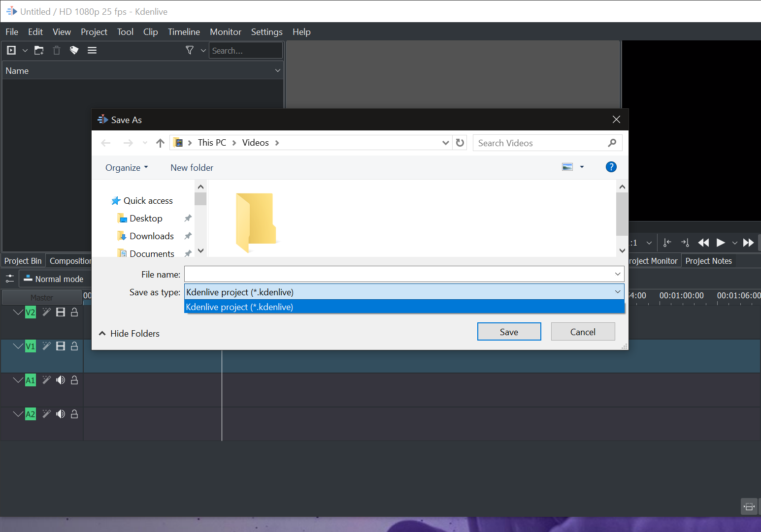This screenshot has height=532, width=761.
Task: Click the V1 track target label
Action: pos(31,346)
